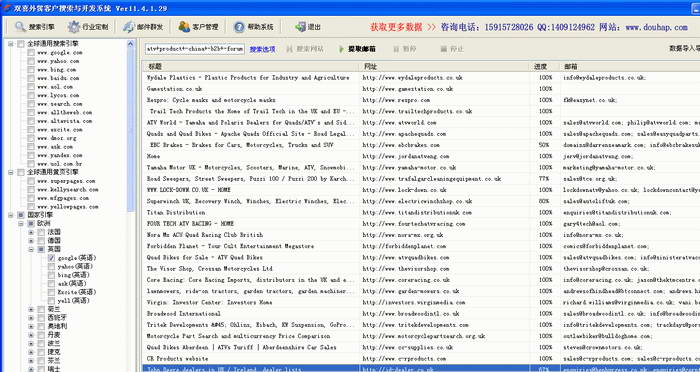
Task: Select the www.yellowpages.com tree item
Action: [x=67, y=207]
